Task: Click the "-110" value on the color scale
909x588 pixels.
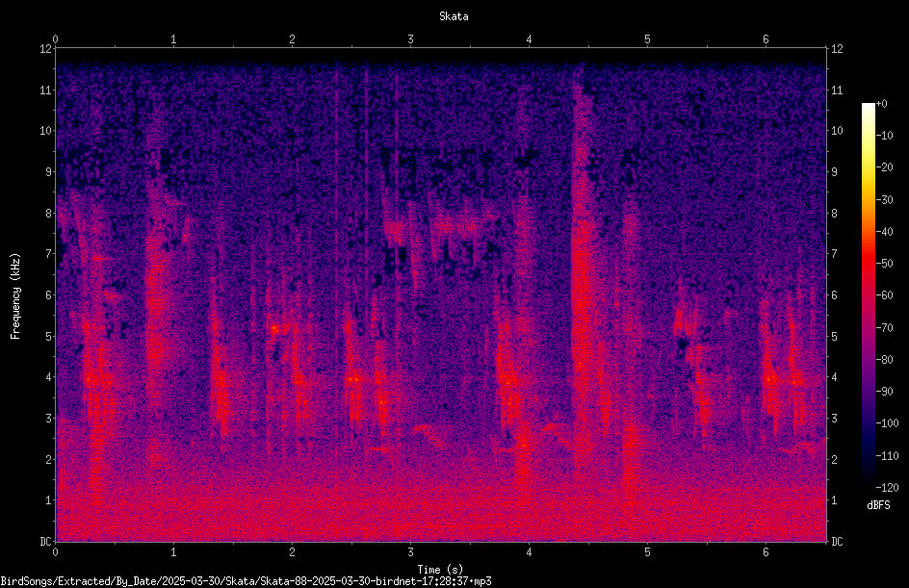Action: pyautogui.click(x=887, y=456)
